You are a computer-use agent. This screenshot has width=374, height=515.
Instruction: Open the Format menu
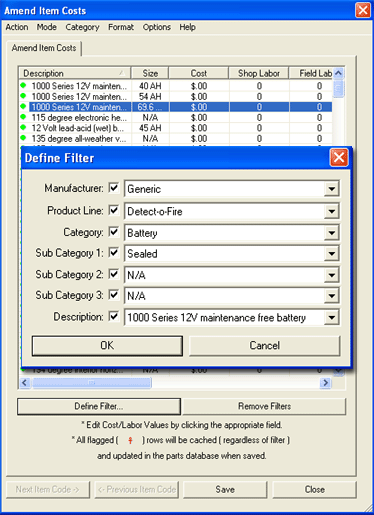pyautogui.click(x=121, y=27)
